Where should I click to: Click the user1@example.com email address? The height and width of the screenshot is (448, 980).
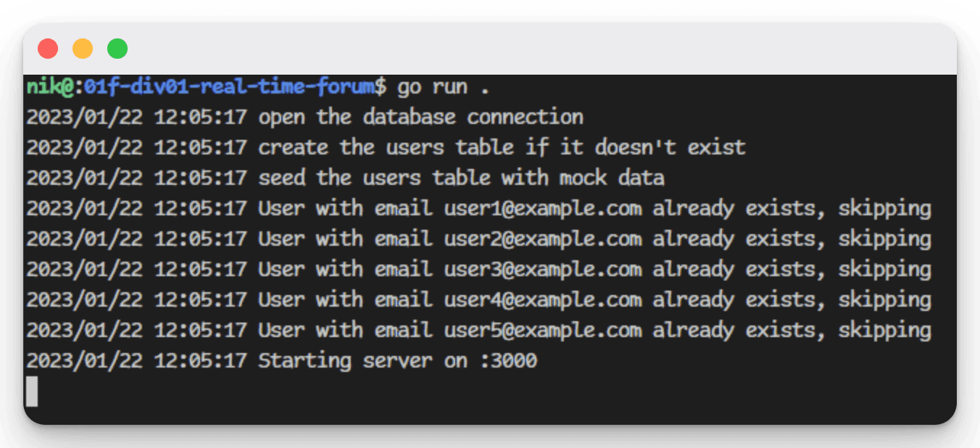pyautogui.click(x=543, y=209)
